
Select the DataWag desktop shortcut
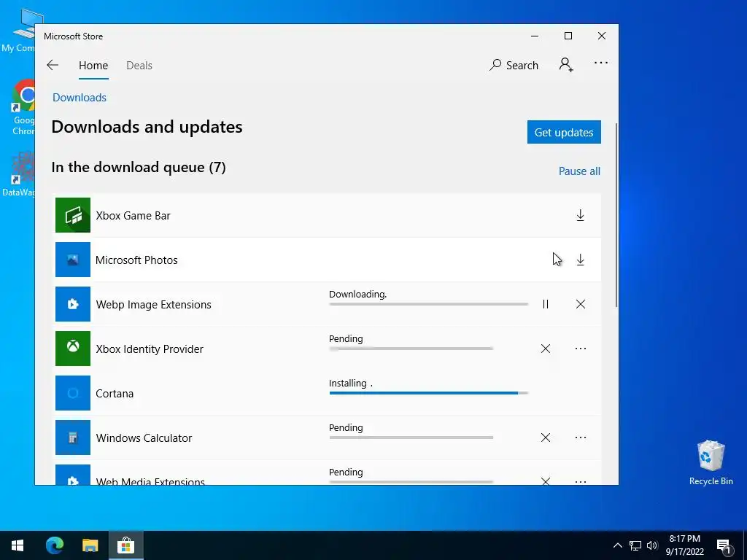coord(20,174)
